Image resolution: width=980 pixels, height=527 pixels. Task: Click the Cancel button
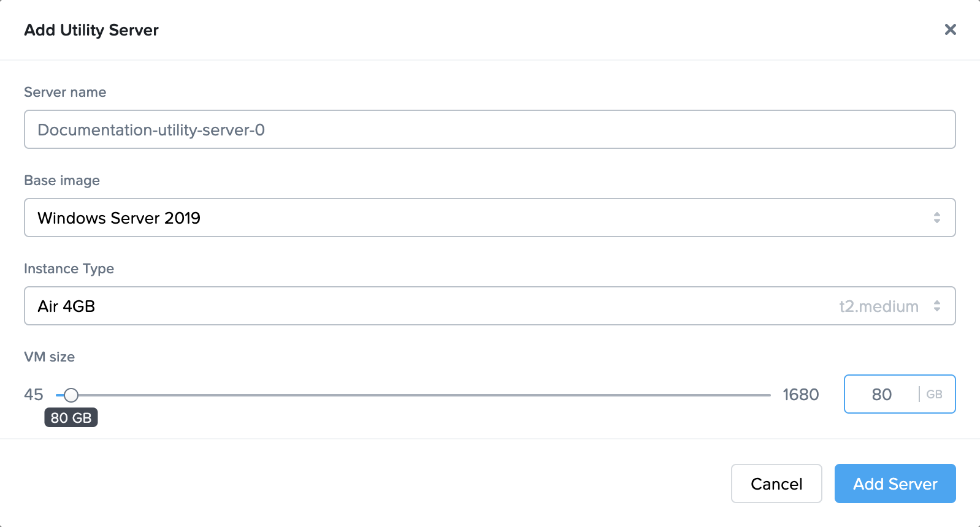776,483
